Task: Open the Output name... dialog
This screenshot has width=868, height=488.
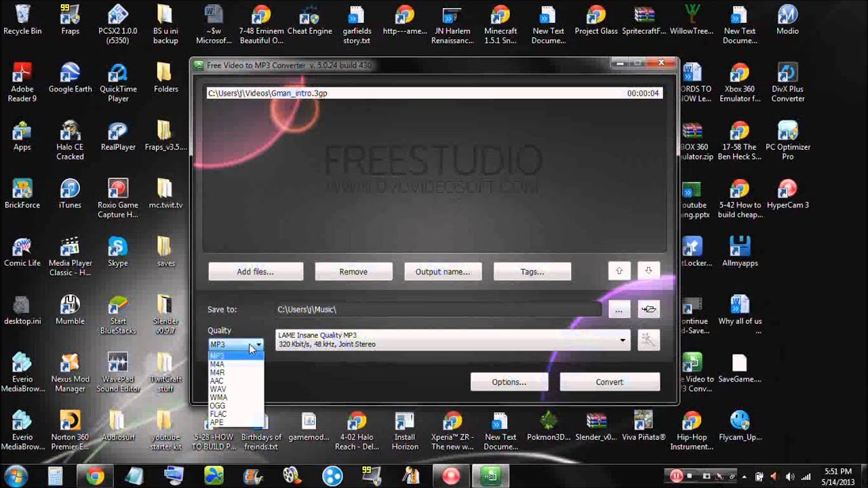Action: 443,272
